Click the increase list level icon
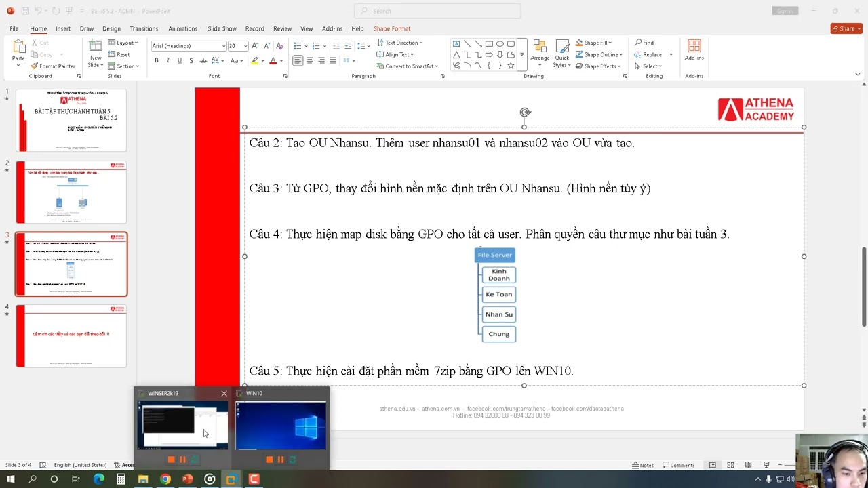 348,46
